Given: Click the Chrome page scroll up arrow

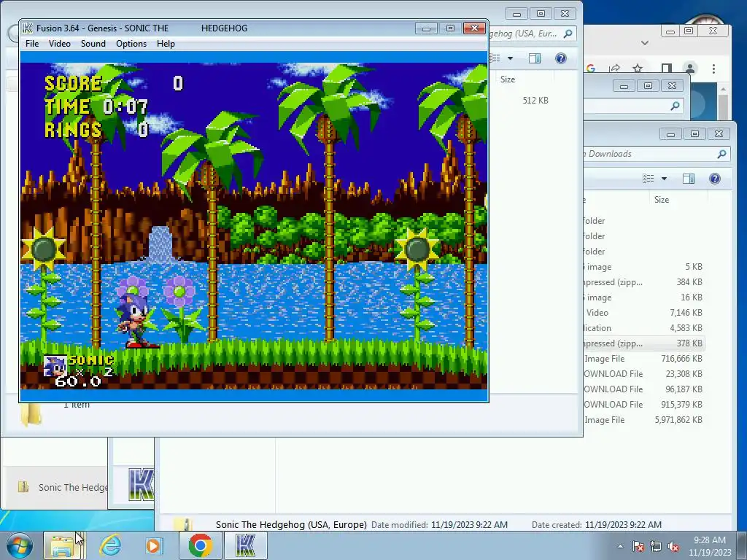Looking at the screenshot, I should point(723,89).
